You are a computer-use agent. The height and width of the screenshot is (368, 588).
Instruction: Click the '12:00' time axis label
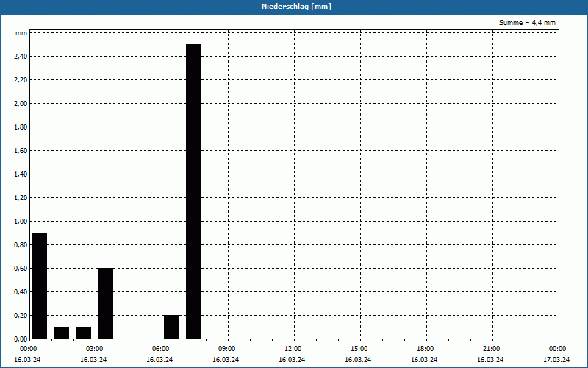point(293,349)
